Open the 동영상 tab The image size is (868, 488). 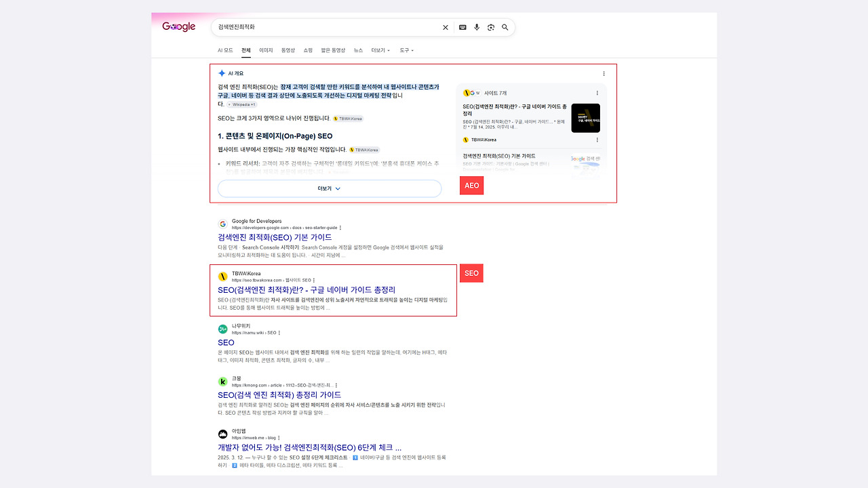point(288,50)
